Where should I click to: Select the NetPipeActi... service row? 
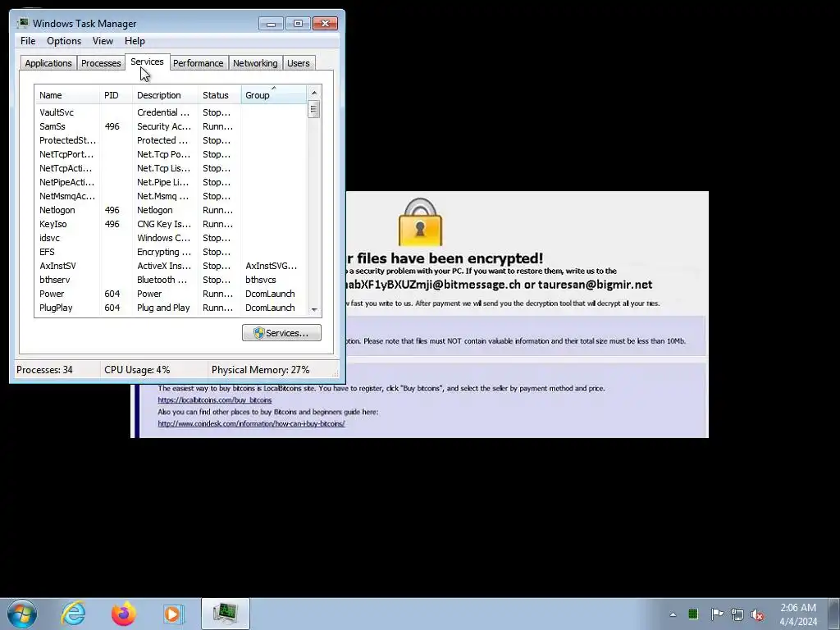(171, 182)
